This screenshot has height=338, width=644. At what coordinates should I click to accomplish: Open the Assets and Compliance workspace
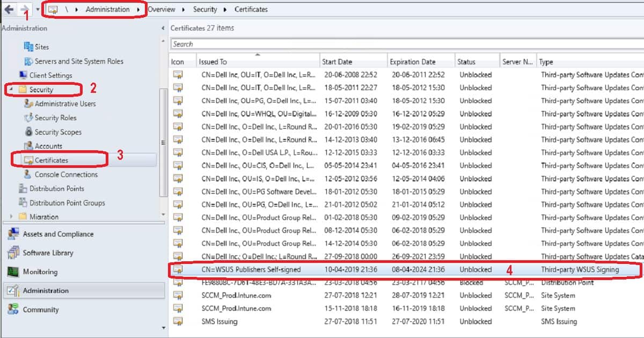(x=58, y=234)
